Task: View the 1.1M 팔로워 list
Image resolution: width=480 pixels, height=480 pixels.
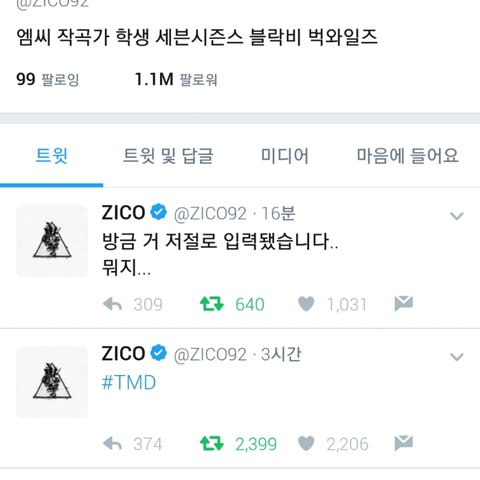Action: click(176, 79)
